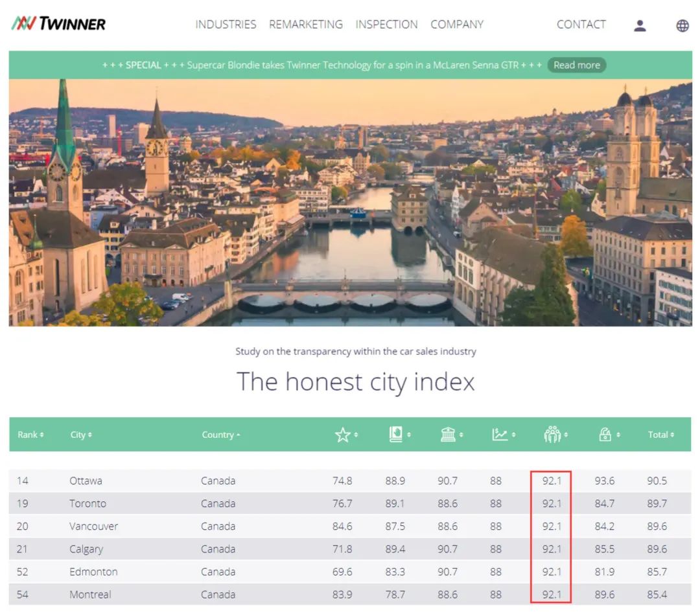This screenshot has width=700, height=614.
Task: Sort table by Total header
Action: [x=660, y=435]
